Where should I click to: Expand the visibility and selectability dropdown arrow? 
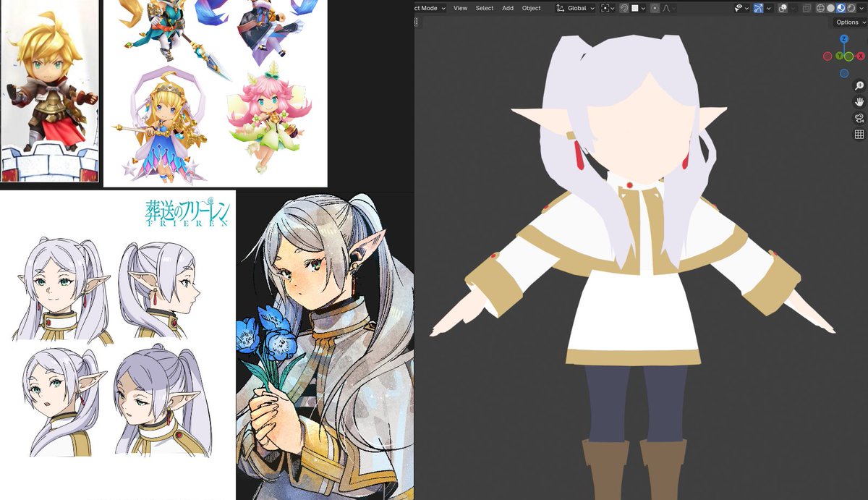(746, 8)
